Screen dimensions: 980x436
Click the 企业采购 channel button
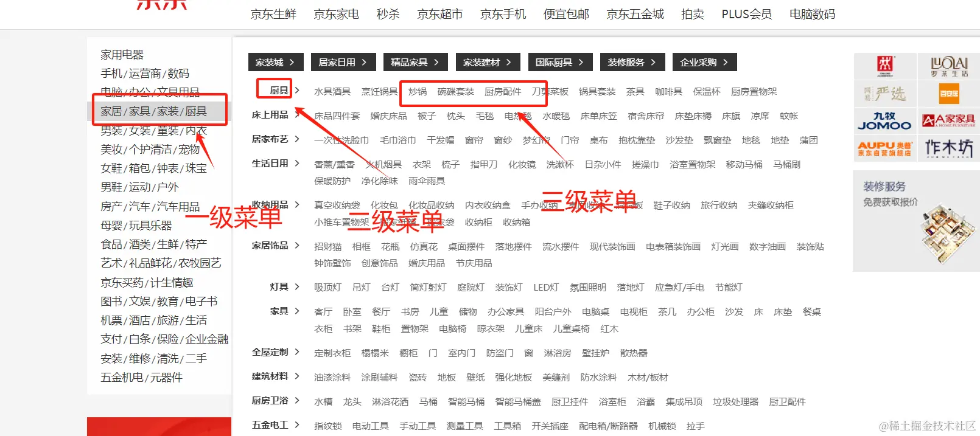point(705,62)
